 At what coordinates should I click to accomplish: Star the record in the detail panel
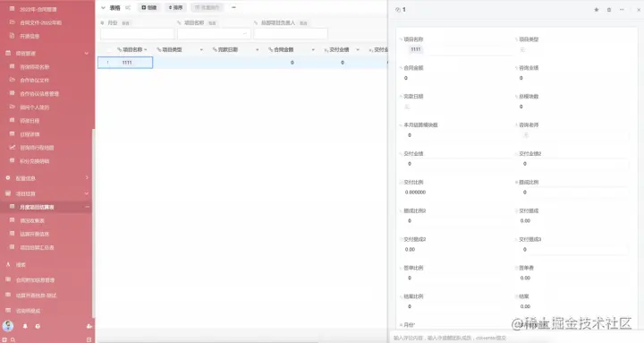click(596, 10)
